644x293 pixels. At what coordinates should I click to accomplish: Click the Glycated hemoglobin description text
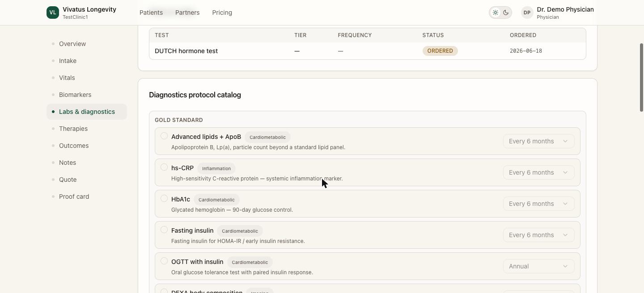(x=232, y=210)
